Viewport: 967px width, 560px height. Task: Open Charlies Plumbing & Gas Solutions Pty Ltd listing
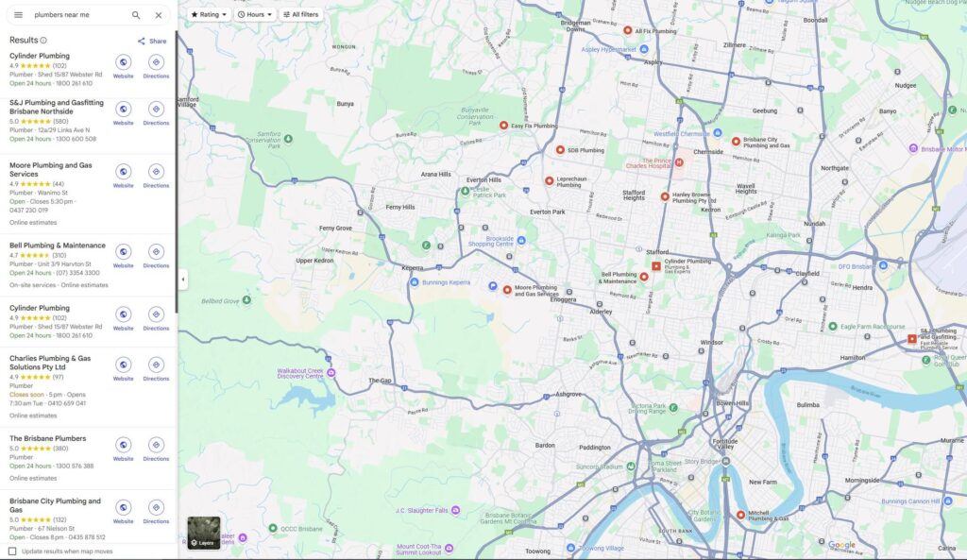(50, 363)
